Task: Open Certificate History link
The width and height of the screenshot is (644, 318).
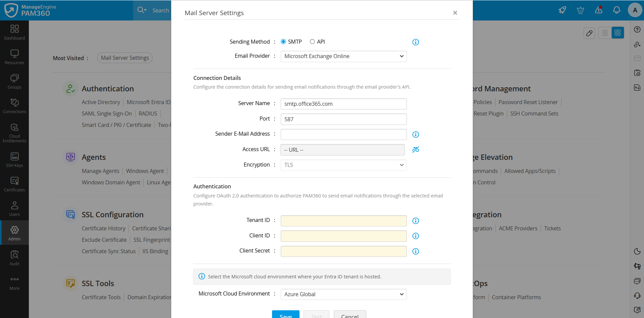Action: pyautogui.click(x=103, y=228)
